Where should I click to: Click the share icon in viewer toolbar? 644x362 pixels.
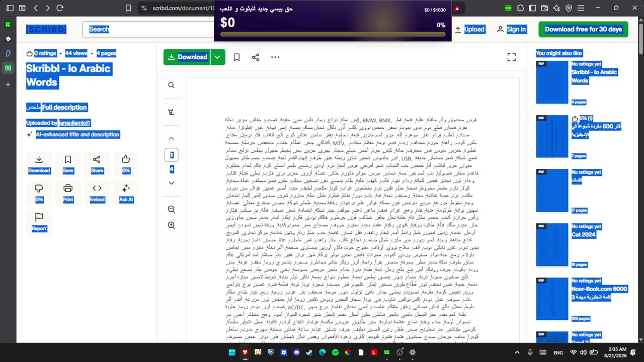(x=256, y=57)
